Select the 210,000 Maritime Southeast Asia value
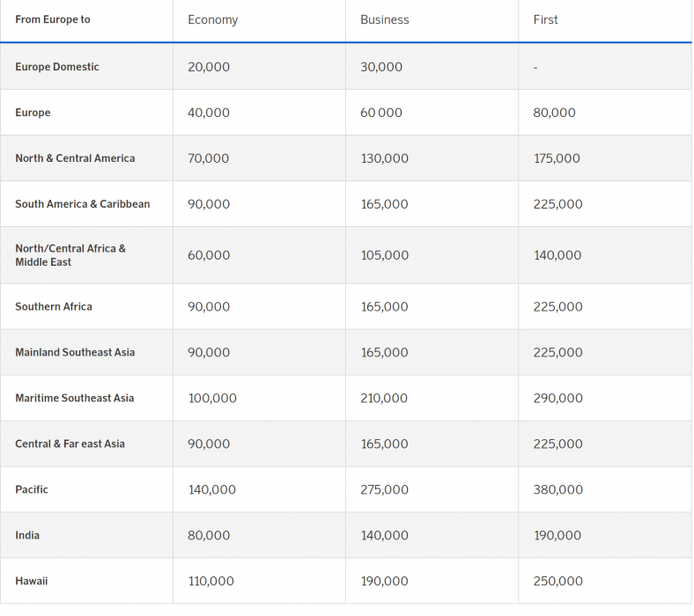 point(384,398)
